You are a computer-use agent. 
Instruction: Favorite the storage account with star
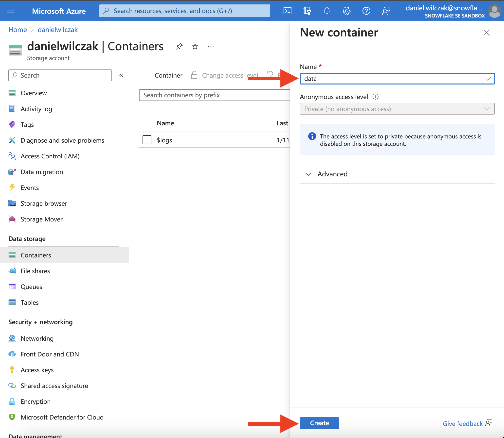pos(195,46)
